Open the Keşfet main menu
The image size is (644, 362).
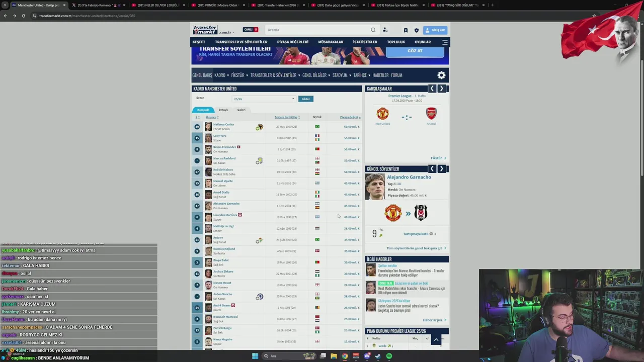(x=199, y=42)
